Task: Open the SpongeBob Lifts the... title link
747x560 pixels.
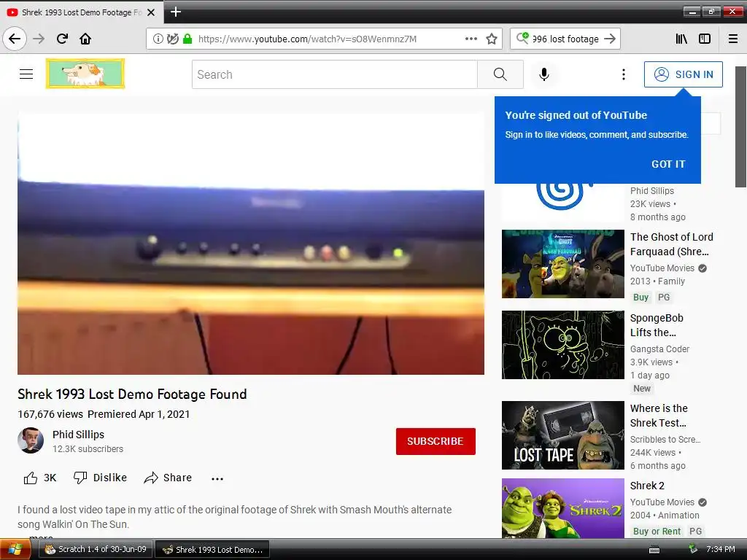Action: (x=657, y=325)
